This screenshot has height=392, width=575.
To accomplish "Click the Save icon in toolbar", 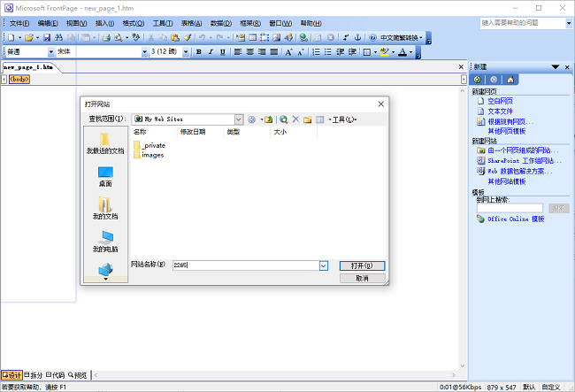I will [x=48, y=37].
